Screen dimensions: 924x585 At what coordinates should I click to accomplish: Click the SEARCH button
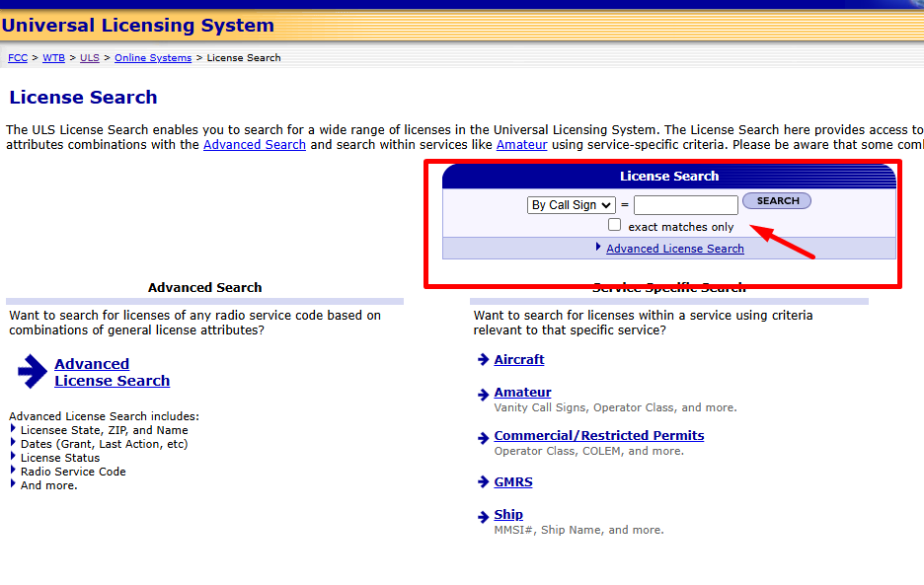777,201
